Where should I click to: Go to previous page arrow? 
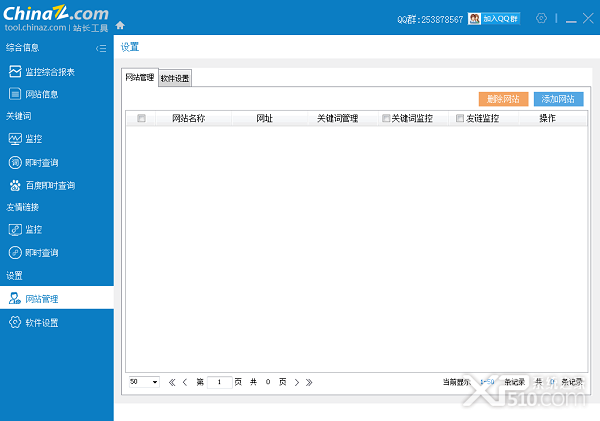pos(185,382)
